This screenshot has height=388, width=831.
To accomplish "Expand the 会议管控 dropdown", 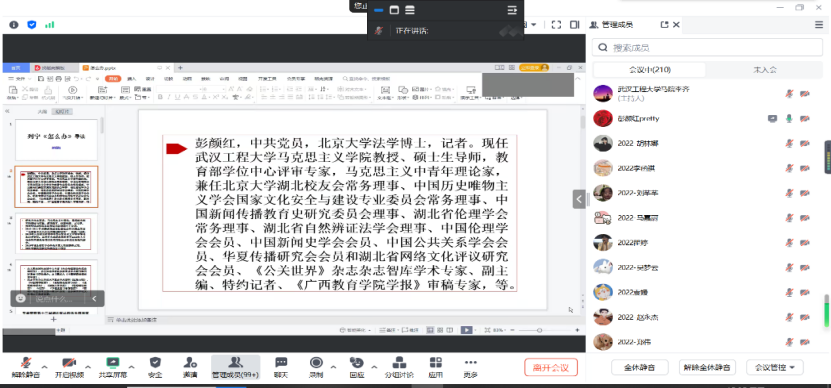I will pyautogui.click(x=775, y=367).
